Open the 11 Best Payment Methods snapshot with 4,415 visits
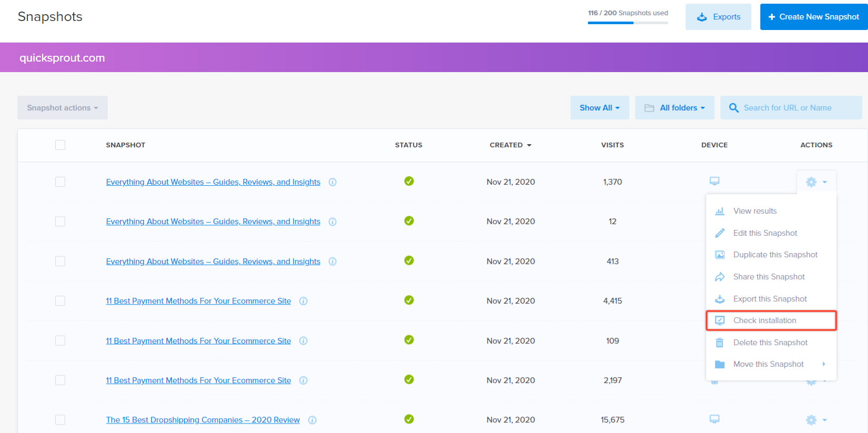The image size is (868, 433). point(198,301)
